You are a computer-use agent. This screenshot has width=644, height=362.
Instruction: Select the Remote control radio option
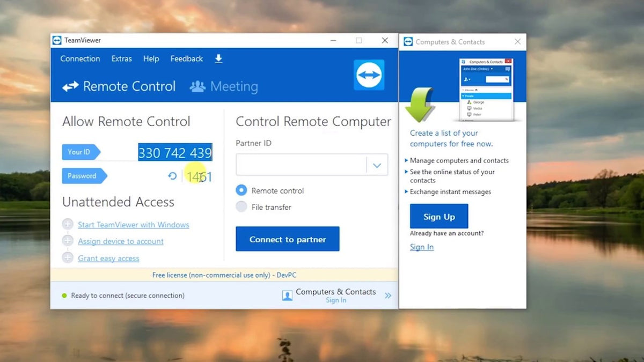pyautogui.click(x=241, y=190)
